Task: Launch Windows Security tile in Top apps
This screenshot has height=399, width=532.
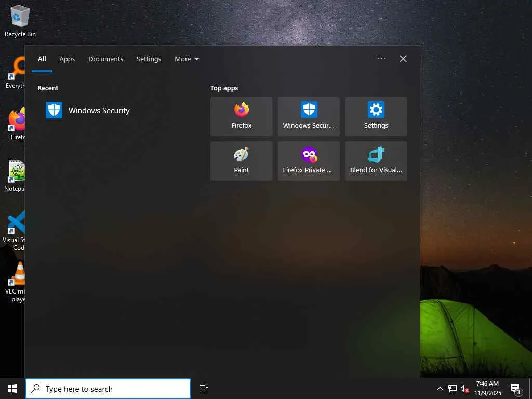Action: [309, 116]
